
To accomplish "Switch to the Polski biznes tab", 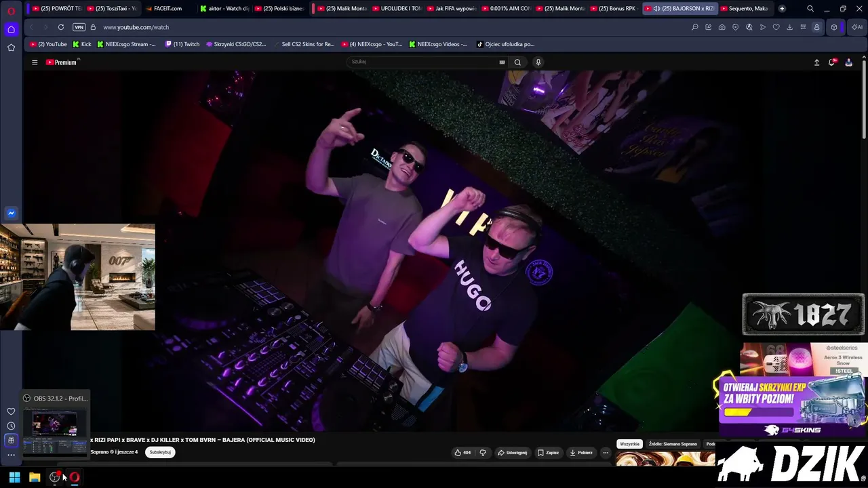I will click(x=279, y=8).
